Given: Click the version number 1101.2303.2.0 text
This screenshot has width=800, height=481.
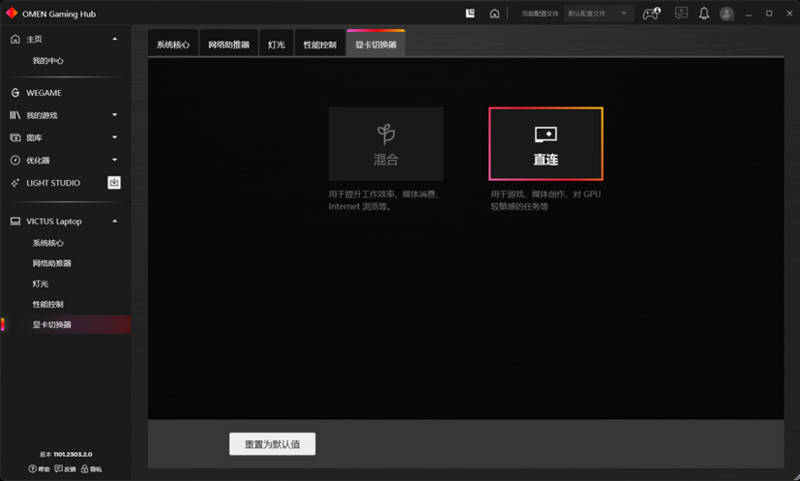Looking at the screenshot, I should 73,454.
